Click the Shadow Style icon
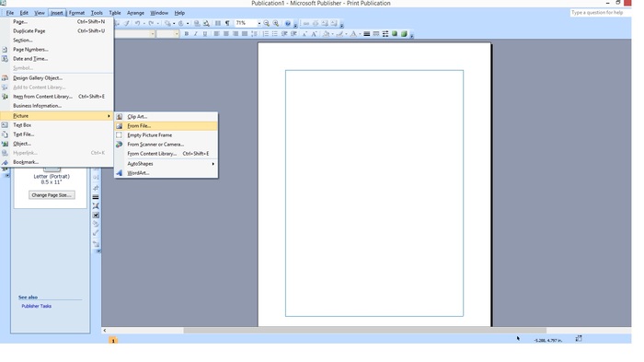644x362 pixels. coord(395,34)
